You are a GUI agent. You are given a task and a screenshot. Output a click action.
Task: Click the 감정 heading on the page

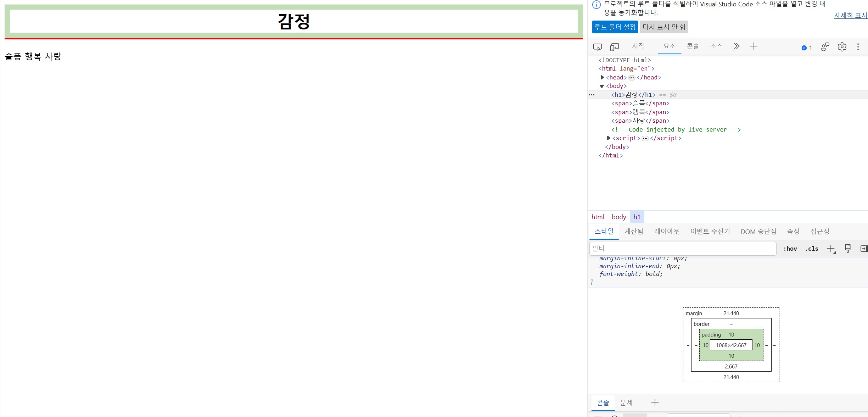294,21
